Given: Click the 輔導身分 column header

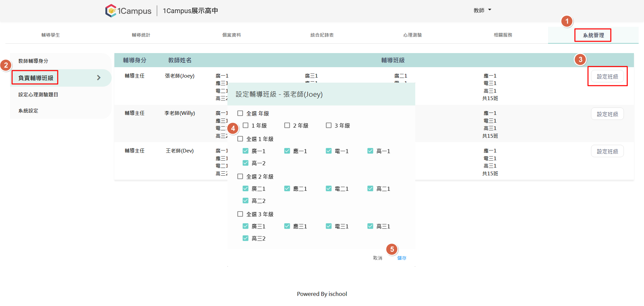Looking at the screenshot, I should tap(135, 60).
